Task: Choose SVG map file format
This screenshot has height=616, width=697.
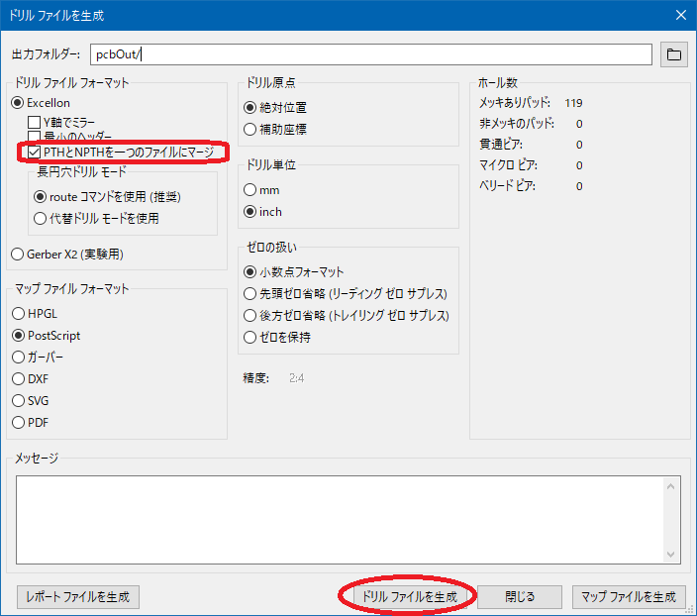Action: [x=18, y=401]
